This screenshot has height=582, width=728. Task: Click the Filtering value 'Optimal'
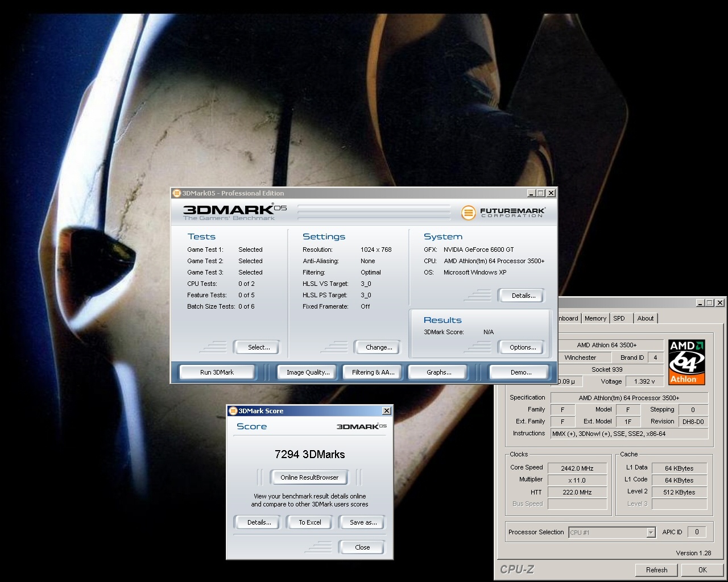click(371, 272)
